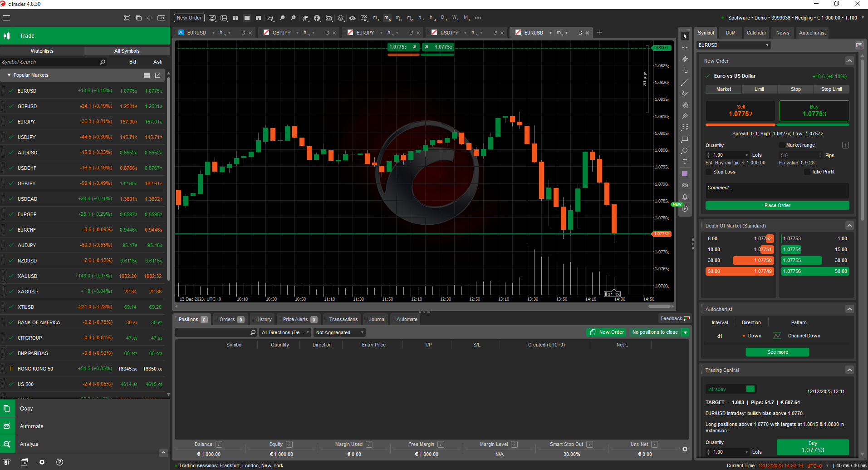Click the New Order toolbar button
The image size is (868, 470).
[189, 18]
